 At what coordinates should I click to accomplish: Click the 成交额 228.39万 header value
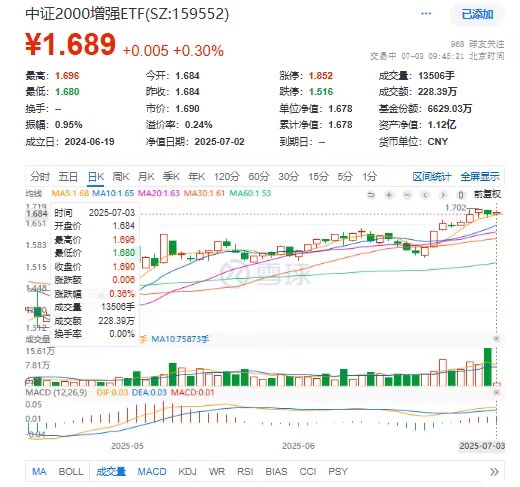[x=437, y=92]
